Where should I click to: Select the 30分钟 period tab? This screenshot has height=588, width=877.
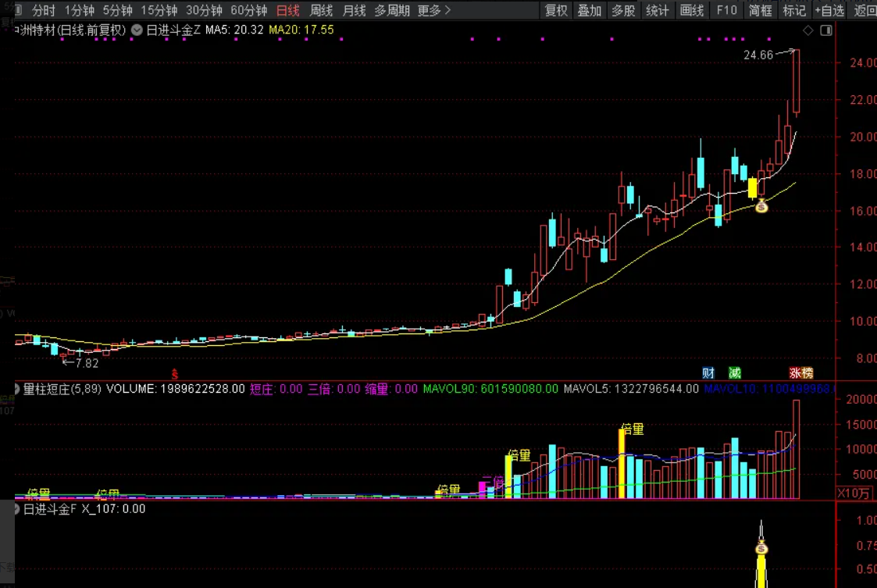click(x=204, y=10)
